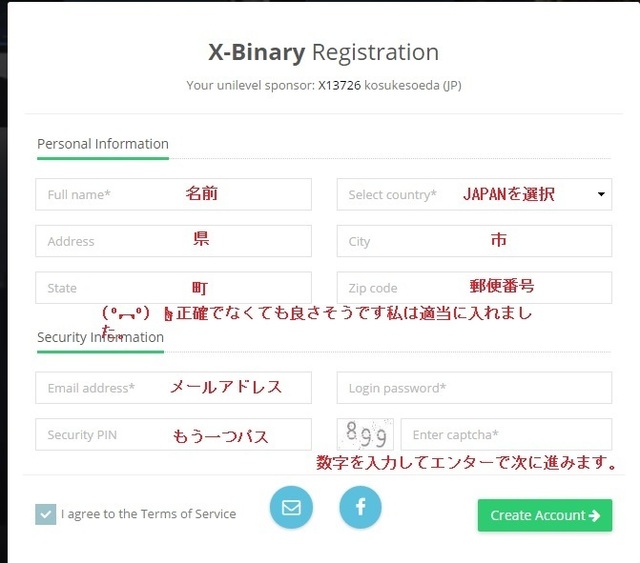Toggle the Terms of Service agreement checkbox
This screenshot has width=640, height=563.
(46, 514)
